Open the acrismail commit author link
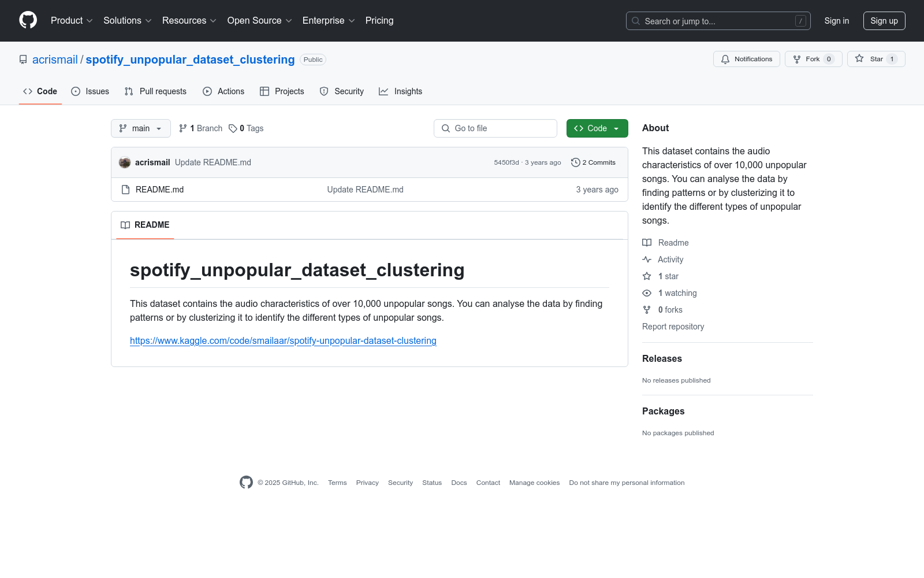Image resolution: width=924 pixels, height=578 pixels. pyautogui.click(x=152, y=162)
